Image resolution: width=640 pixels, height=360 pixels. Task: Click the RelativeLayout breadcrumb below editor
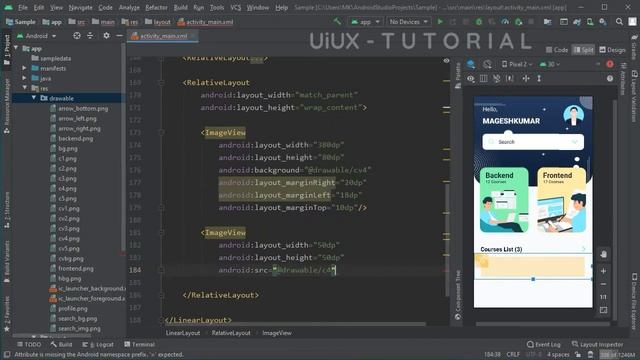pos(231,333)
